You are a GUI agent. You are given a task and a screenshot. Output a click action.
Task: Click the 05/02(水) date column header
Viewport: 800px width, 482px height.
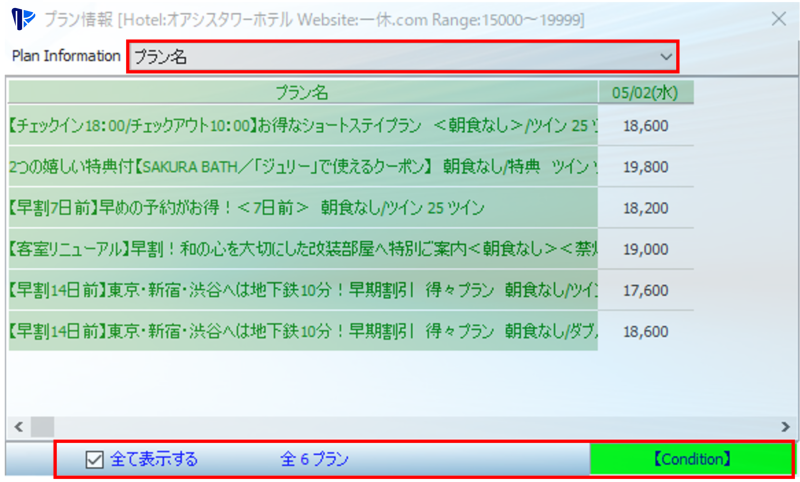pos(645,93)
